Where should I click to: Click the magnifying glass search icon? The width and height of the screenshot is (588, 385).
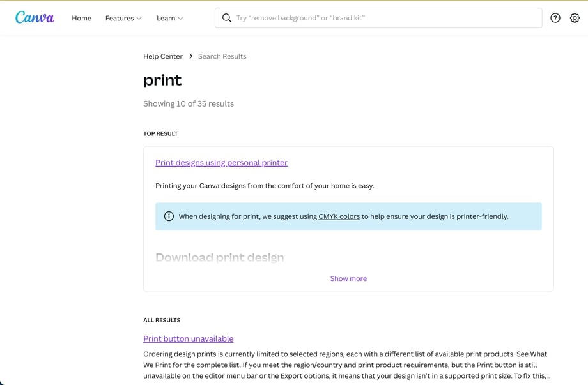[x=227, y=18]
